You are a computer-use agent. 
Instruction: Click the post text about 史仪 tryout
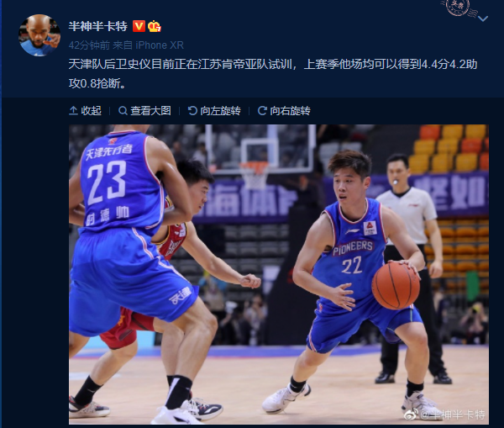[x=273, y=74]
